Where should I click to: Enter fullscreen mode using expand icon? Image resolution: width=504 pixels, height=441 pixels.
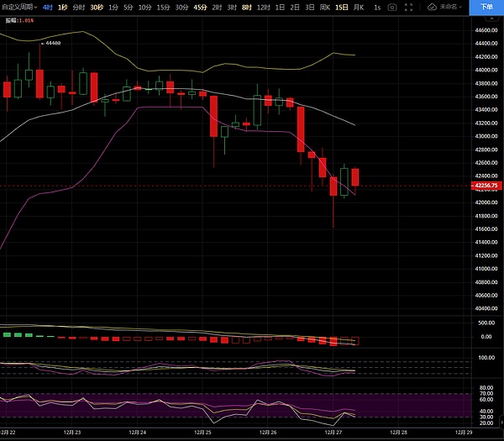409,7
